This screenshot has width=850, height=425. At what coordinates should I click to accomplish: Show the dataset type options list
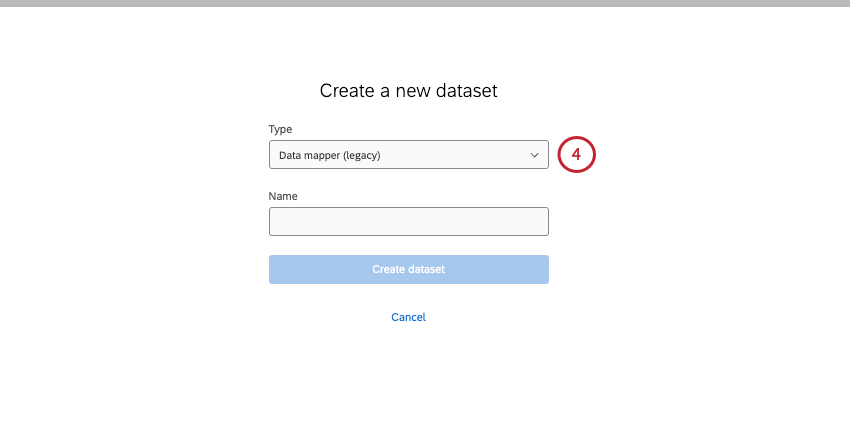click(x=408, y=155)
